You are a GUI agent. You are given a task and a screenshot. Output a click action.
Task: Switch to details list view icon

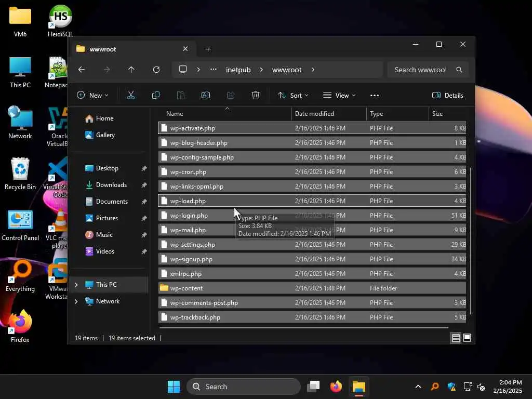tap(456, 338)
